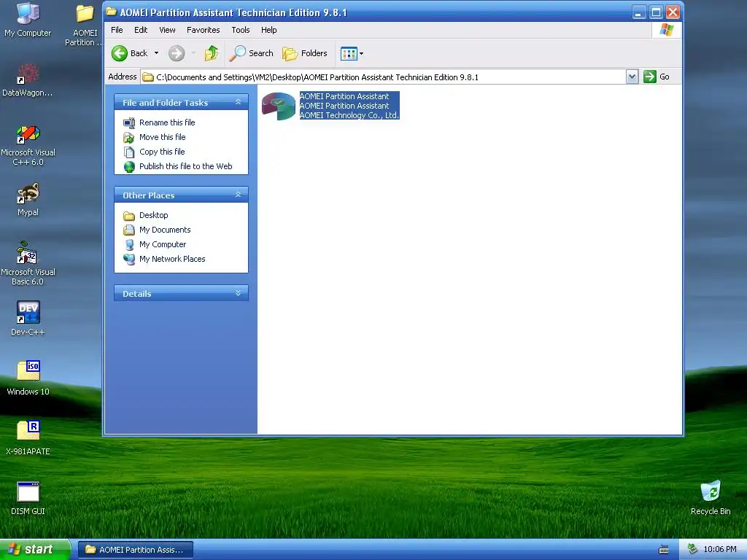Select the AOMEI Partition folder on desktop
Screen dimensions: 747x560
click(85, 25)
